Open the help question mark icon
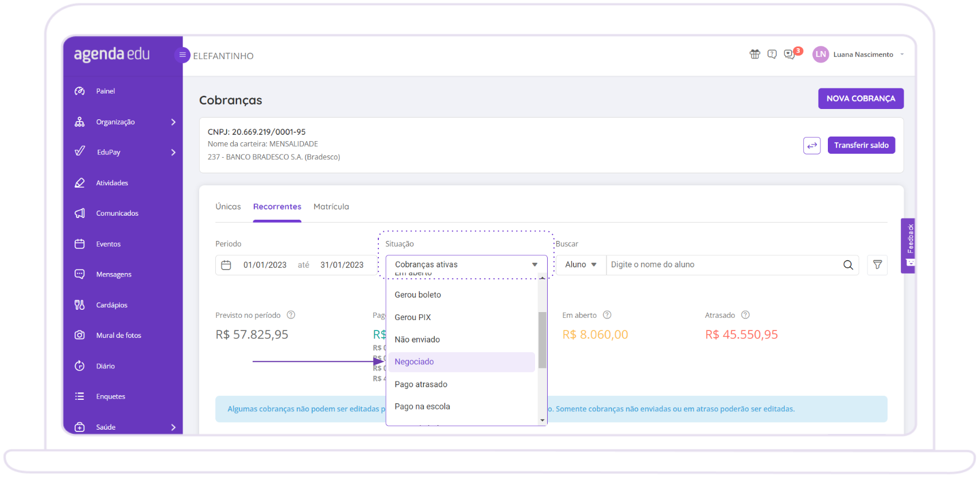This screenshot has height=479, width=980. pos(772,54)
